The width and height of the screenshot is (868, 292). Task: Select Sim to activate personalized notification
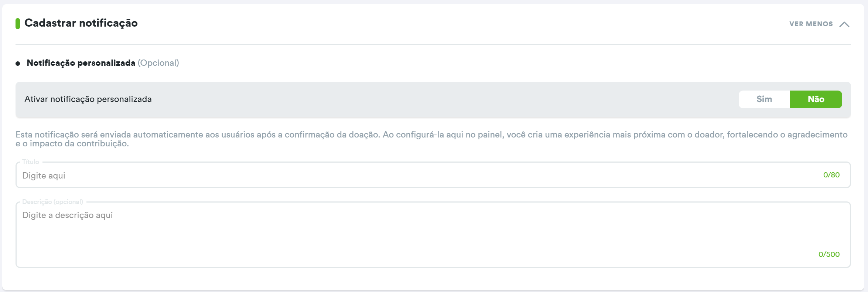point(764,99)
